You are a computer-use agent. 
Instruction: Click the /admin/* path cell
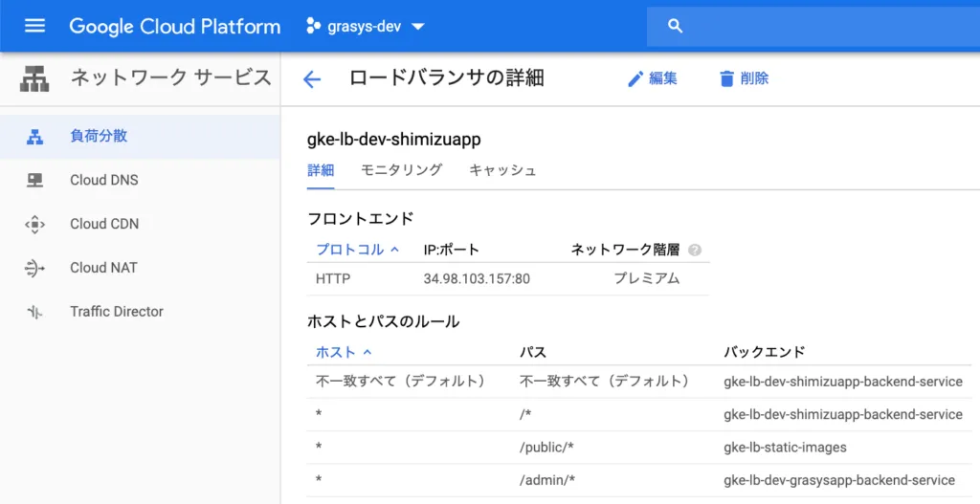point(547,480)
